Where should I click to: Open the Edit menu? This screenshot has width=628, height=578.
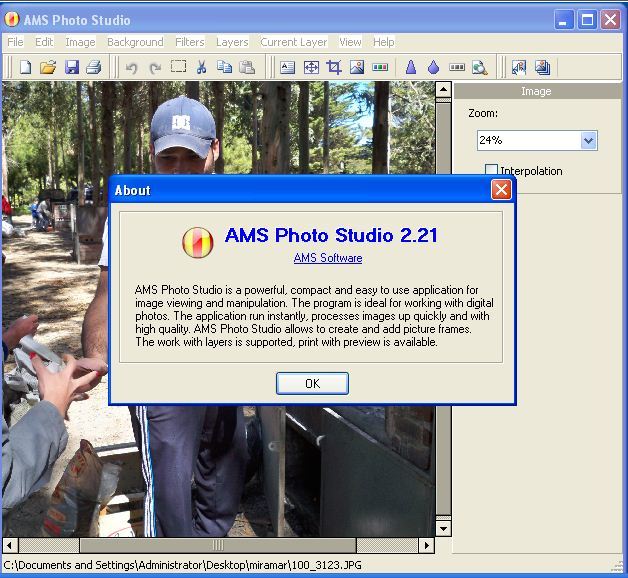tap(44, 42)
